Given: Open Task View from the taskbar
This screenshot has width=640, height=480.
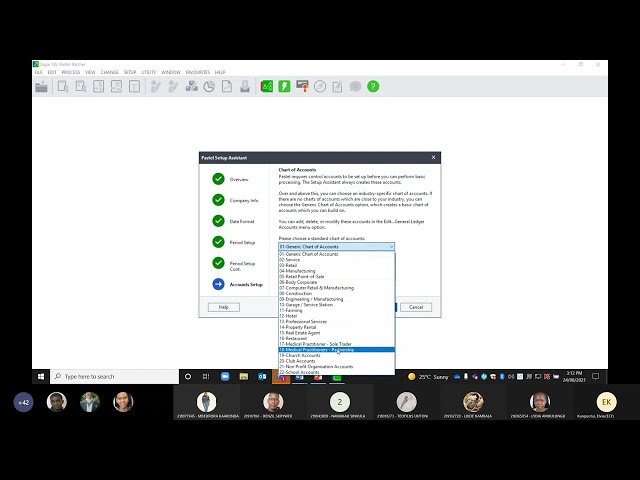Looking at the screenshot, I should click(x=206, y=376).
